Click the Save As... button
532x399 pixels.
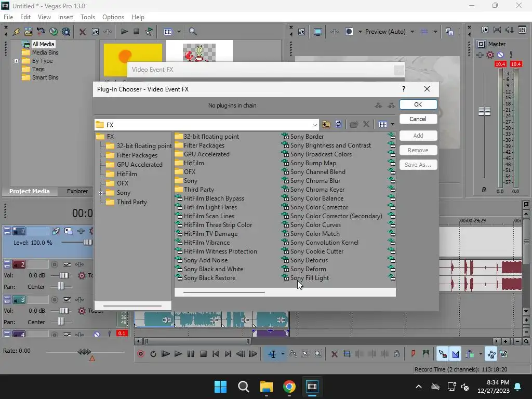[x=418, y=165]
